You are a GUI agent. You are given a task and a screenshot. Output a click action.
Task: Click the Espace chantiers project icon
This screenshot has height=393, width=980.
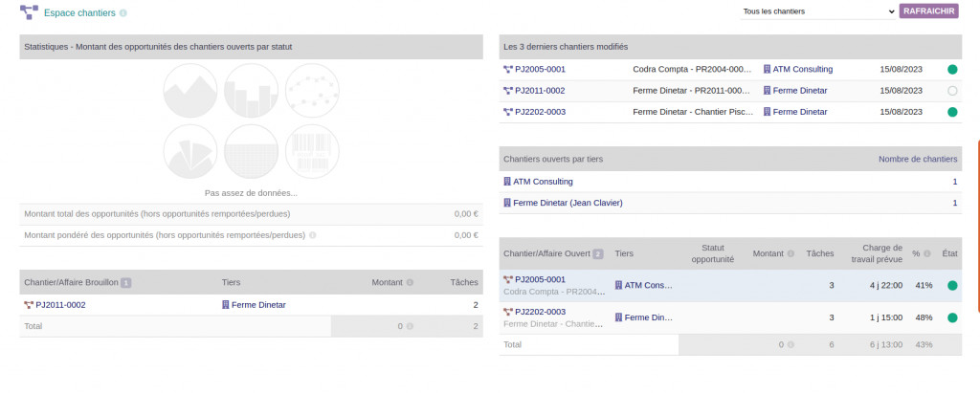tap(29, 13)
